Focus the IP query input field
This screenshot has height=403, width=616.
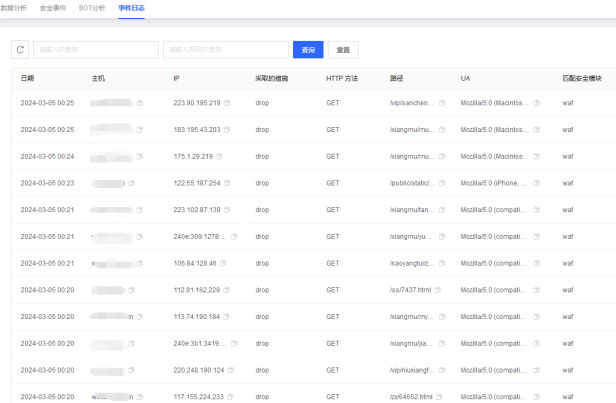tap(96, 50)
